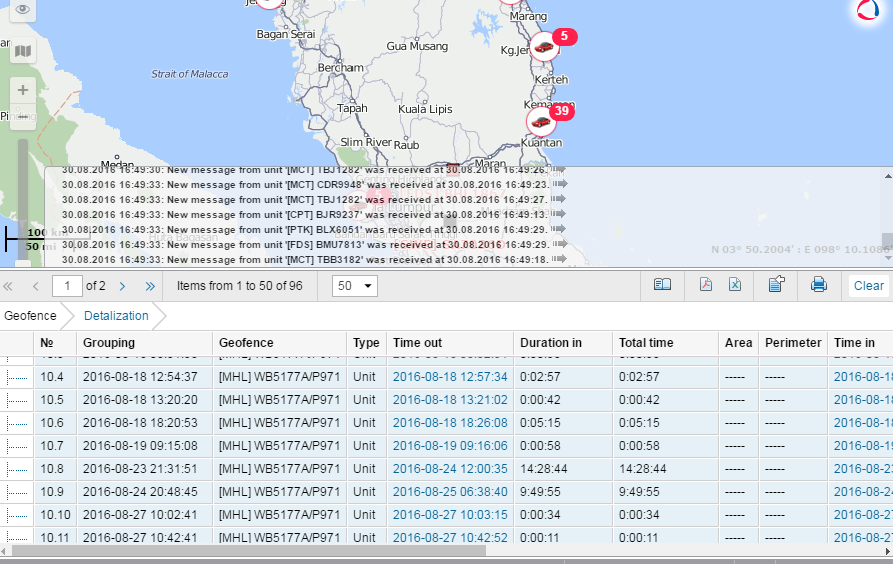Jump to the last results page

(150, 286)
